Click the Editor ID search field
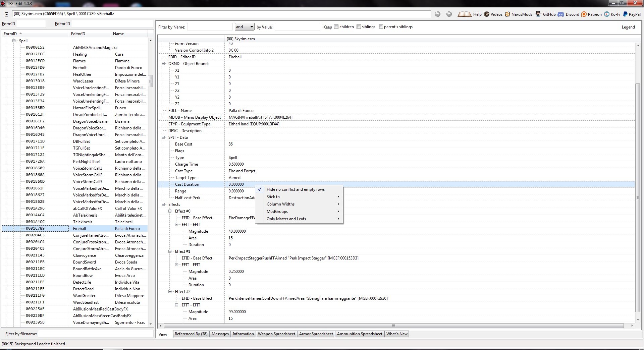Screen dimensions: 644x350 [112, 24]
